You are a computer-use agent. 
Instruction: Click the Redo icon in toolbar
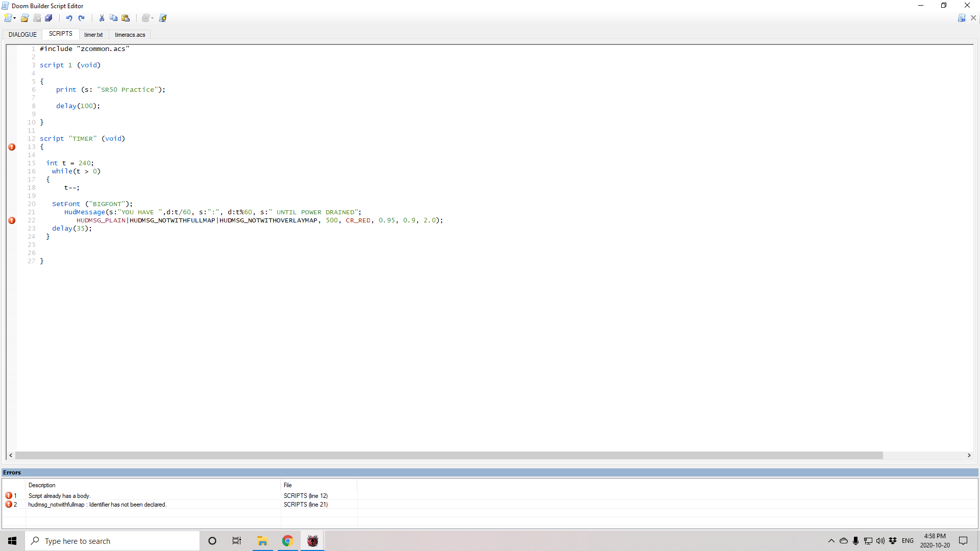[x=81, y=18]
